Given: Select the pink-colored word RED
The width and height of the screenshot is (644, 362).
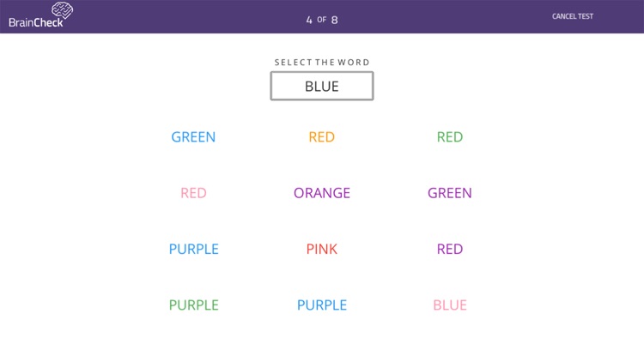Looking at the screenshot, I should click(x=193, y=193).
